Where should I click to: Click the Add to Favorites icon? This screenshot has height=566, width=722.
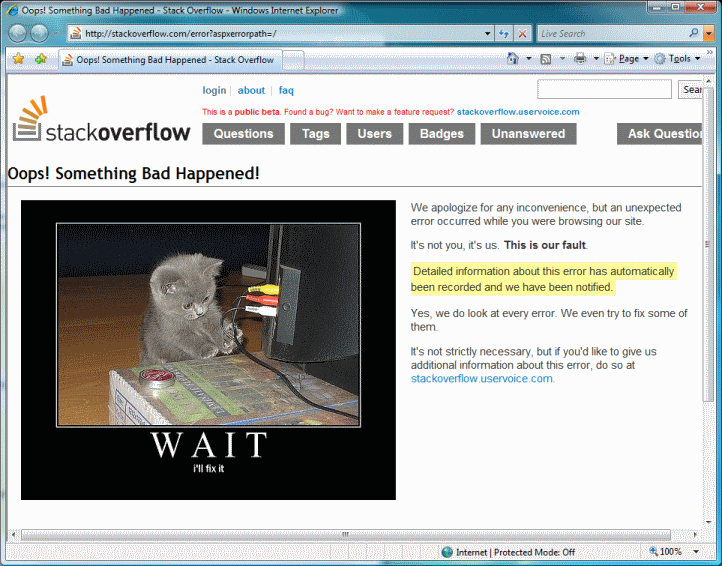pos(41,58)
